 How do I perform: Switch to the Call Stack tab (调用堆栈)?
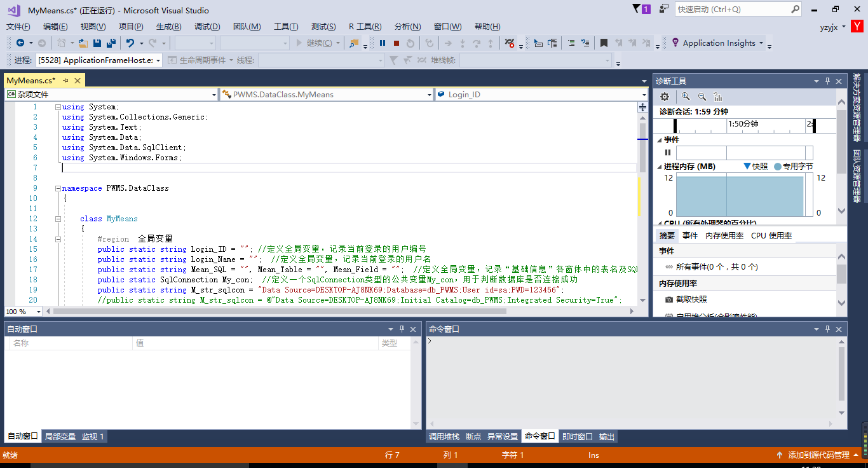[444, 436]
